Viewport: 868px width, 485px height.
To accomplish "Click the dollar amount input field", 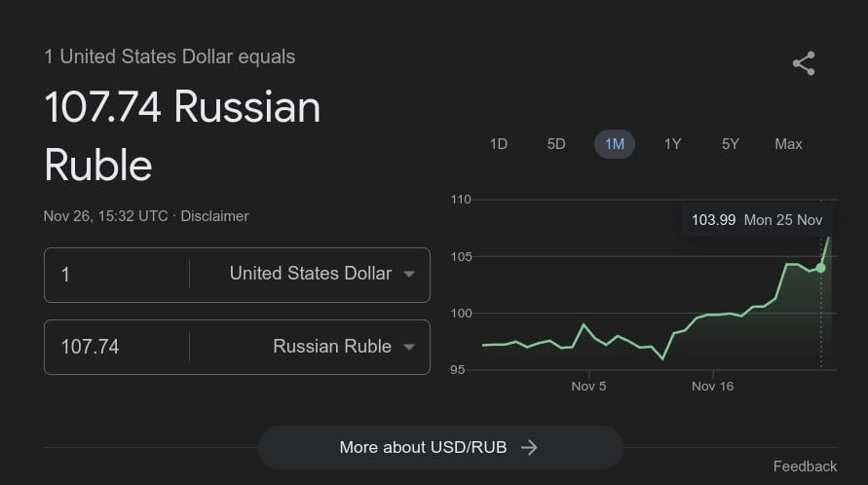I will (x=117, y=275).
